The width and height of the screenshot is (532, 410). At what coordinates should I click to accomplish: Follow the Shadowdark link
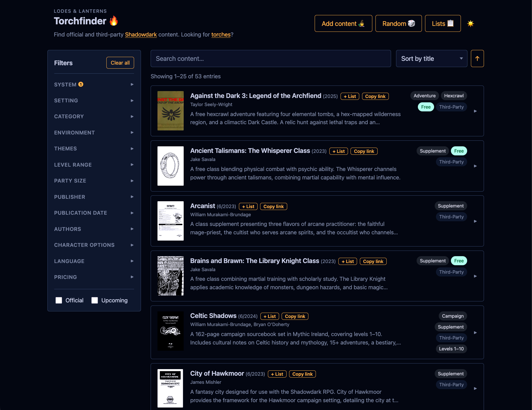[141, 35]
